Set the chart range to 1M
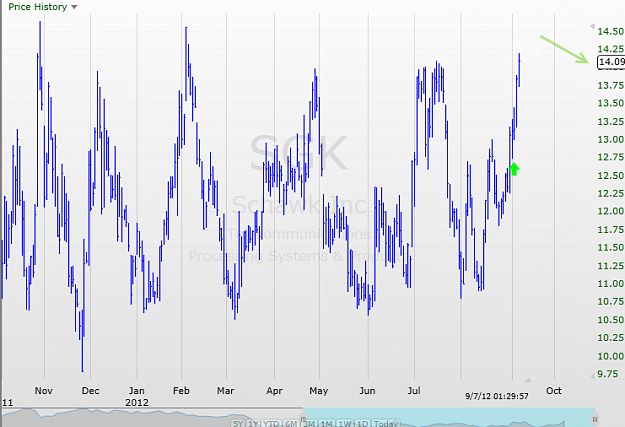The height and width of the screenshot is (427, 625). pos(326,423)
